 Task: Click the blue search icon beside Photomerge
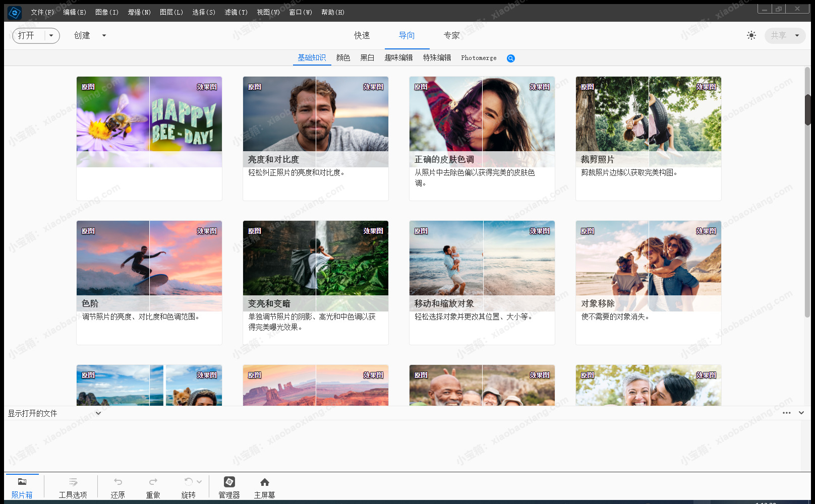click(510, 58)
